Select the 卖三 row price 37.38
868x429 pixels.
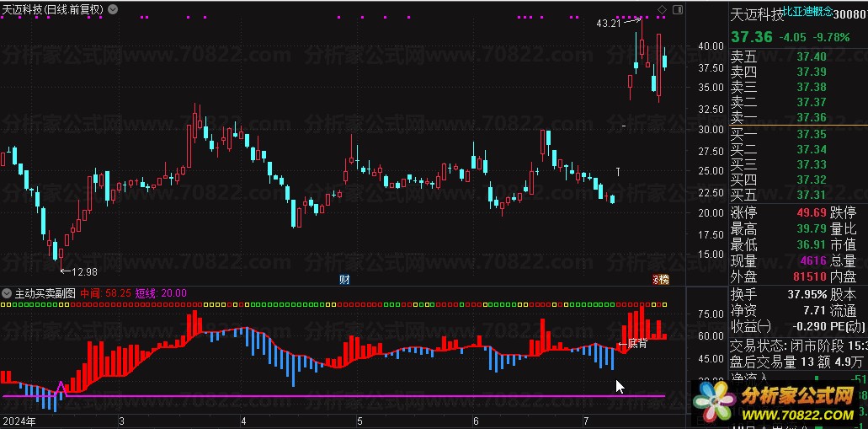click(812, 87)
